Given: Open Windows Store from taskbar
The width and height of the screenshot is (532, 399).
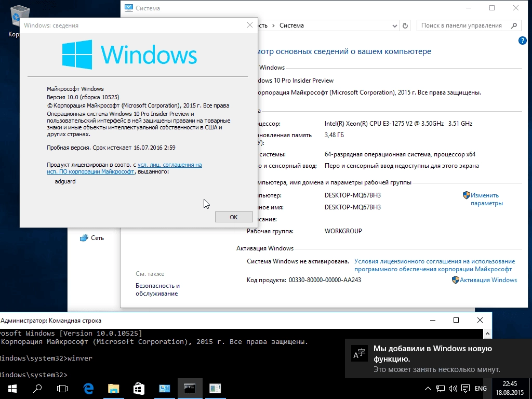Looking at the screenshot, I should point(139,389).
